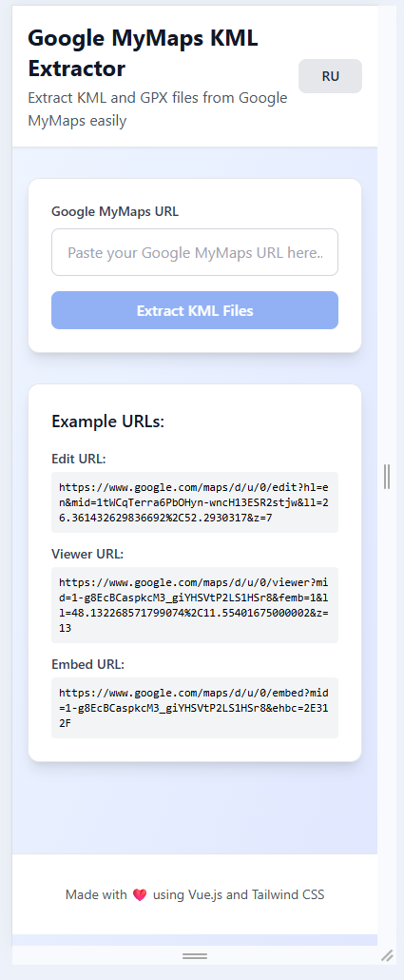Viewport: 404px width, 980px height.
Task: Click the Edit URL label
Action: [x=79, y=459]
